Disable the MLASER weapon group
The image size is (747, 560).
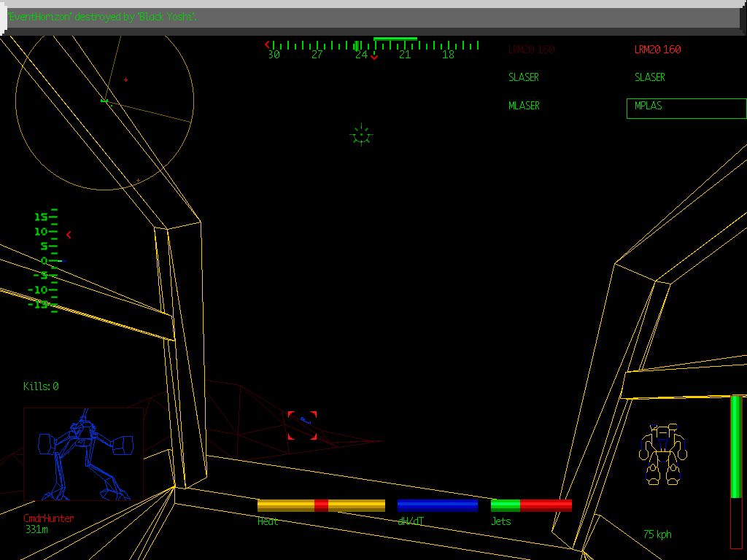[524, 105]
